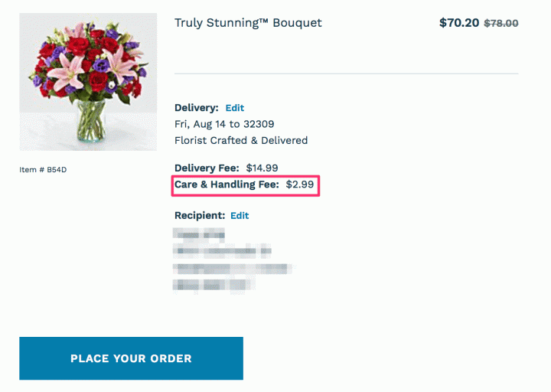Click the bold Recipient: heading
The width and height of the screenshot is (551, 392).
(200, 215)
